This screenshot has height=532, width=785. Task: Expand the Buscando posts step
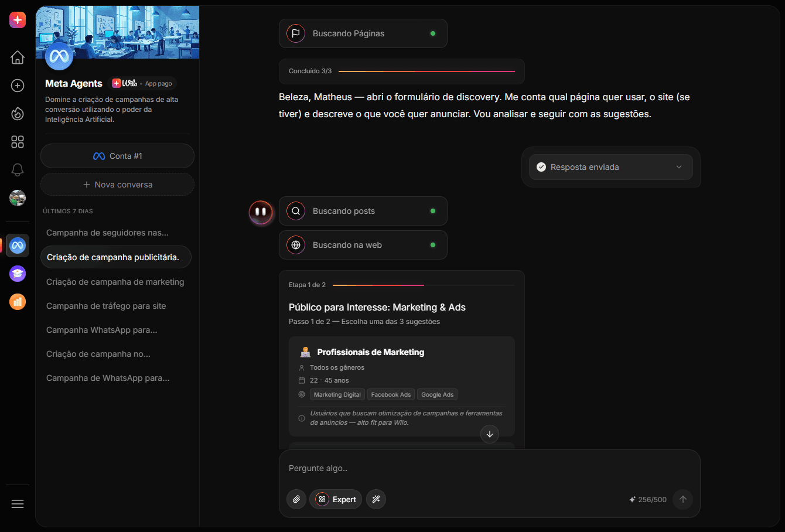coord(363,211)
